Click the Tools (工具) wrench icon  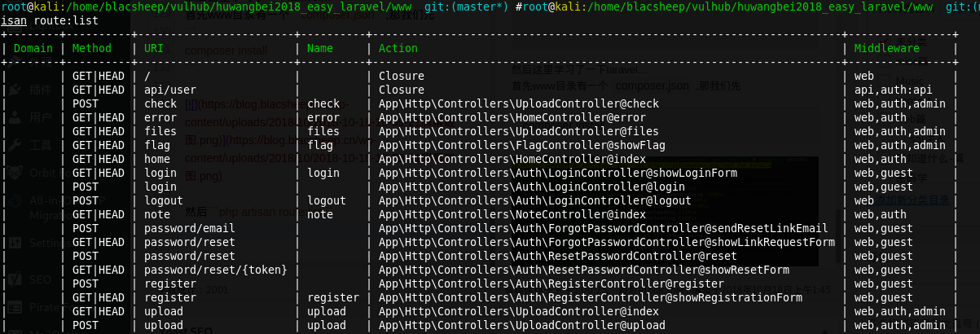click(x=15, y=145)
